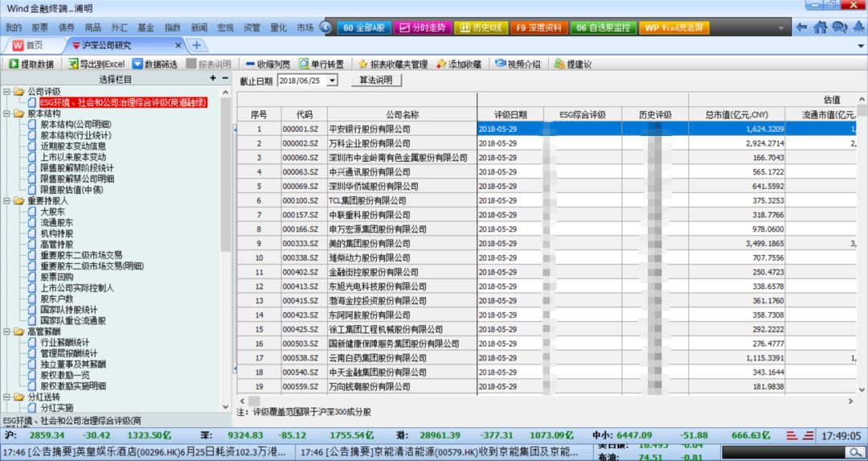The width and height of the screenshot is (868, 461).
Task: Click the 收缩列宽 toolbar item
Action: point(268,64)
